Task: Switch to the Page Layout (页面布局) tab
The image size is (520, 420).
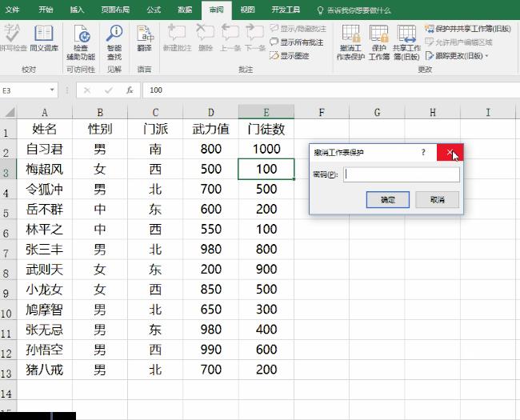Action: pos(115,10)
